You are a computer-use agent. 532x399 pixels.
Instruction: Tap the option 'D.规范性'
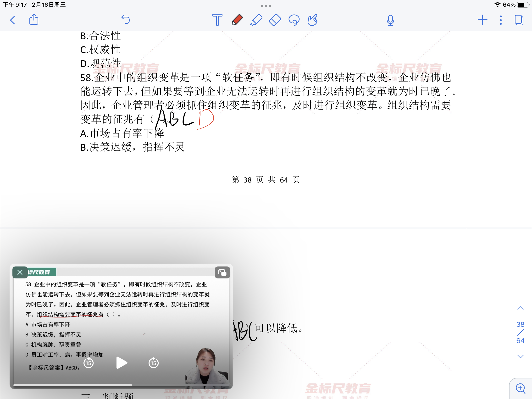(100, 63)
